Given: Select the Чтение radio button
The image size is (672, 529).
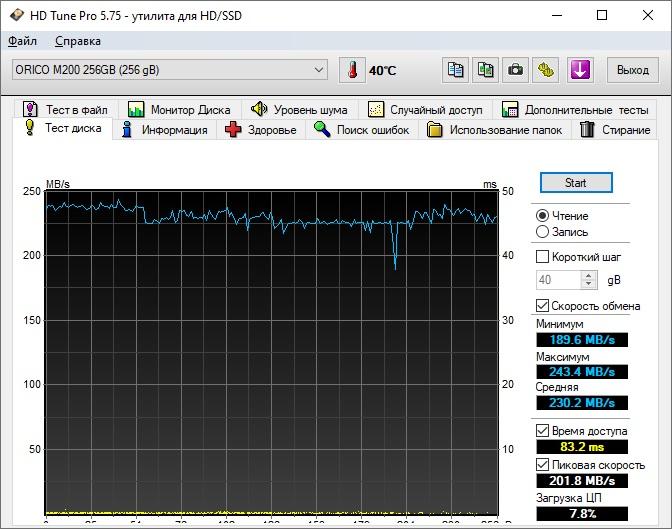Looking at the screenshot, I should click(543, 215).
